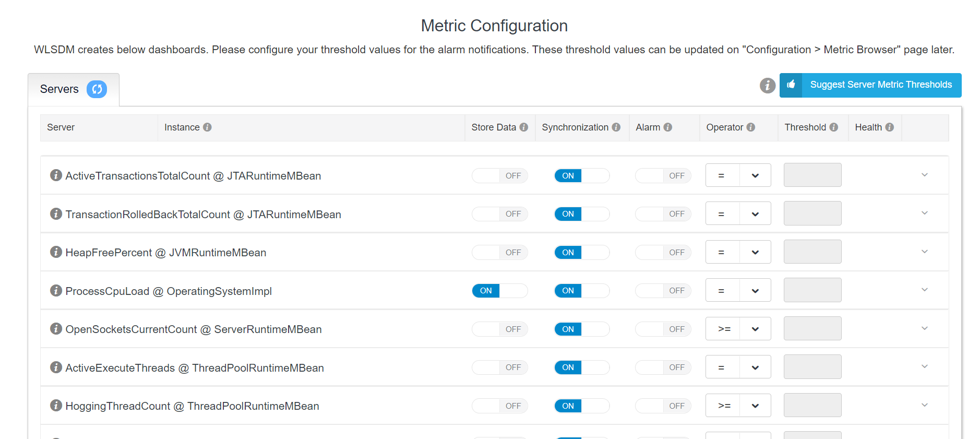Disable Synchronization for OpenSocketsCurrentCount
This screenshot has width=980, height=439.
tap(581, 329)
